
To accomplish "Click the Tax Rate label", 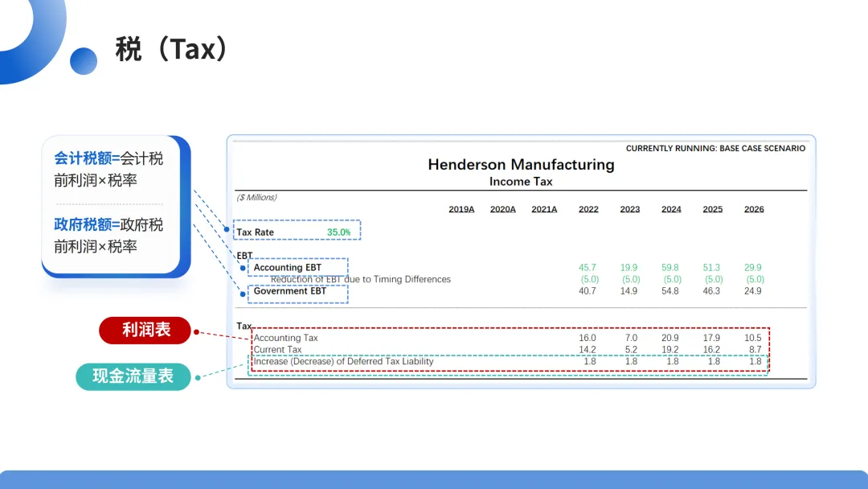I will 256,232.
